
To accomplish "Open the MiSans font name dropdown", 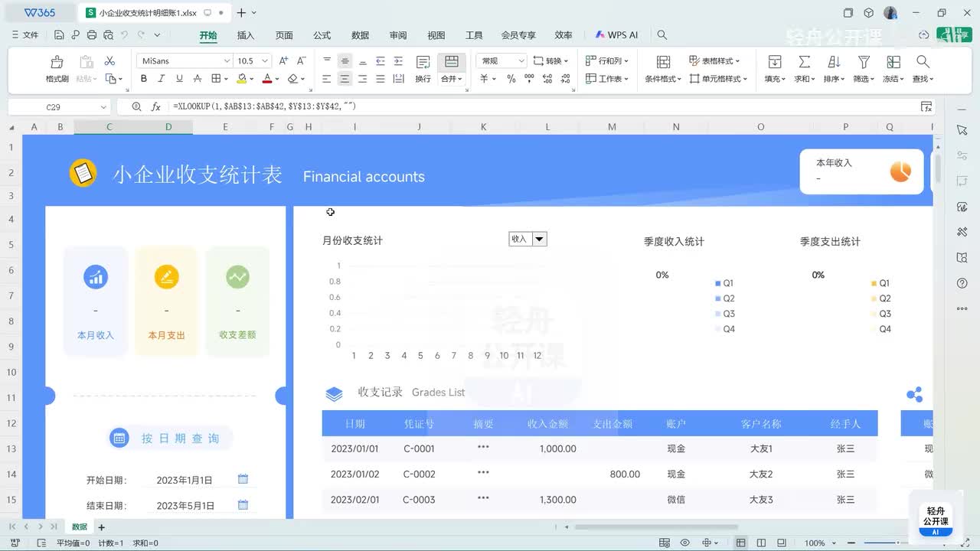I will (x=227, y=61).
